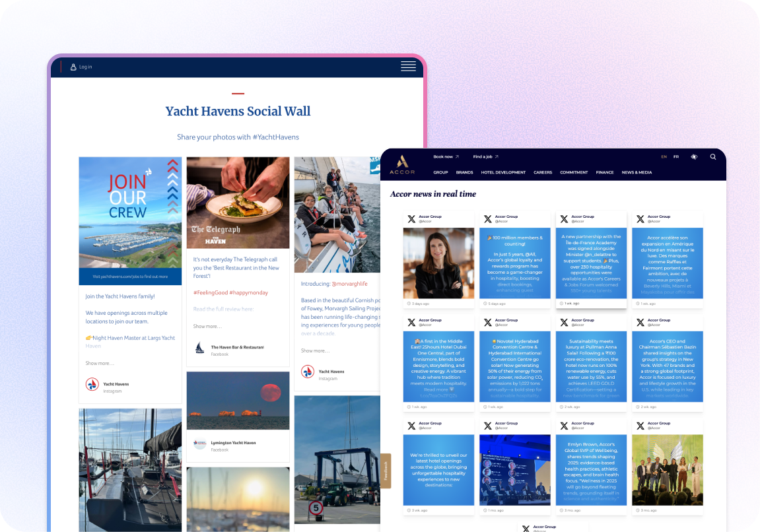The height and width of the screenshot is (532, 760).
Task: Click X icon on Pullman Anna Salai sustainability tweet
Action: pos(564,322)
